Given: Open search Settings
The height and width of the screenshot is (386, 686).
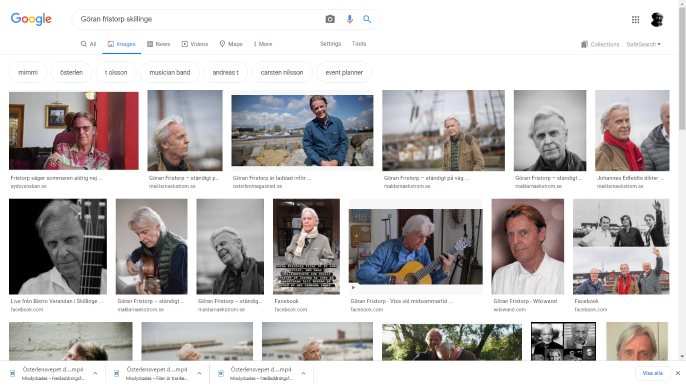Looking at the screenshot, I should tap(330, 44).
